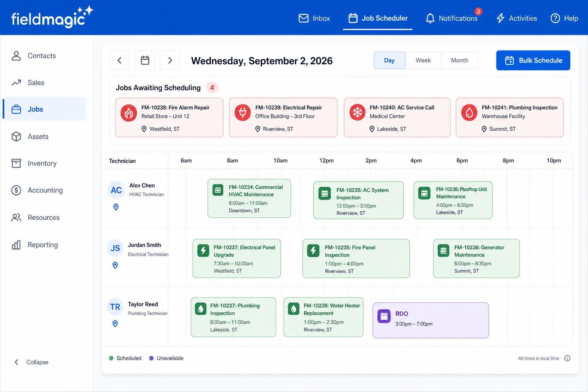
Task: Open the Inbox envelope icon
Action: pyautogui.click(x=304, y=18)
